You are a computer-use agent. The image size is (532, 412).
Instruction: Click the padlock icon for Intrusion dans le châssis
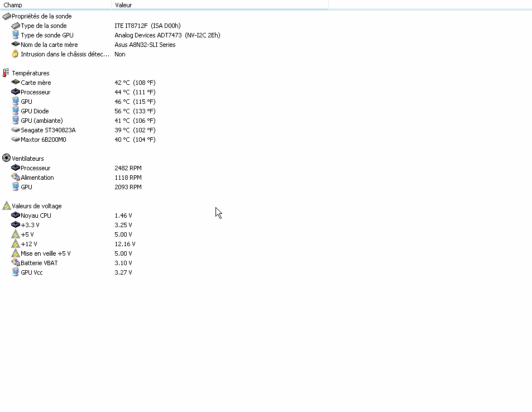[15, 54]
